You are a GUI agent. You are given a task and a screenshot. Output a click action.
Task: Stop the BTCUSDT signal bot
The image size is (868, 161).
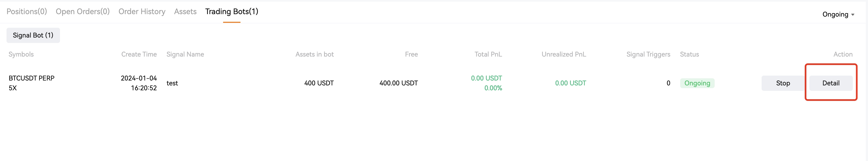(783, 83)
